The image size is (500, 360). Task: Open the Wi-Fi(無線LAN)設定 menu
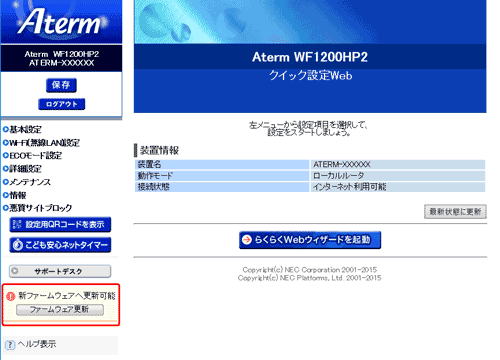(44, 143)
